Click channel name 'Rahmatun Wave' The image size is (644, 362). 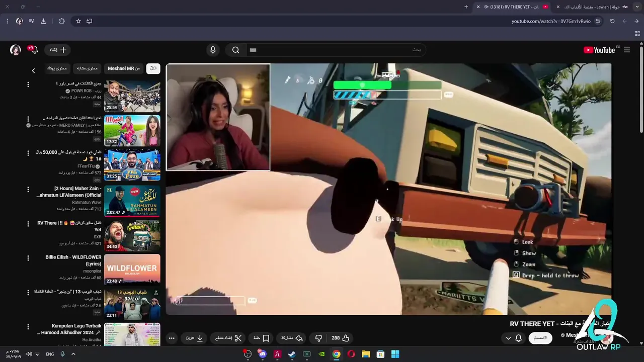pyautogui.click(x=87, y=202)
